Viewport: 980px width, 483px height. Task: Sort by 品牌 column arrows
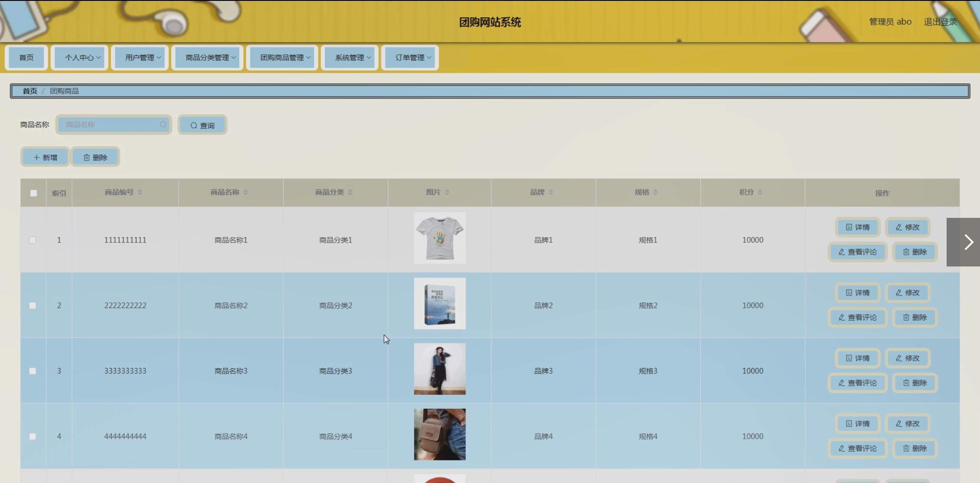click(551, 192)
